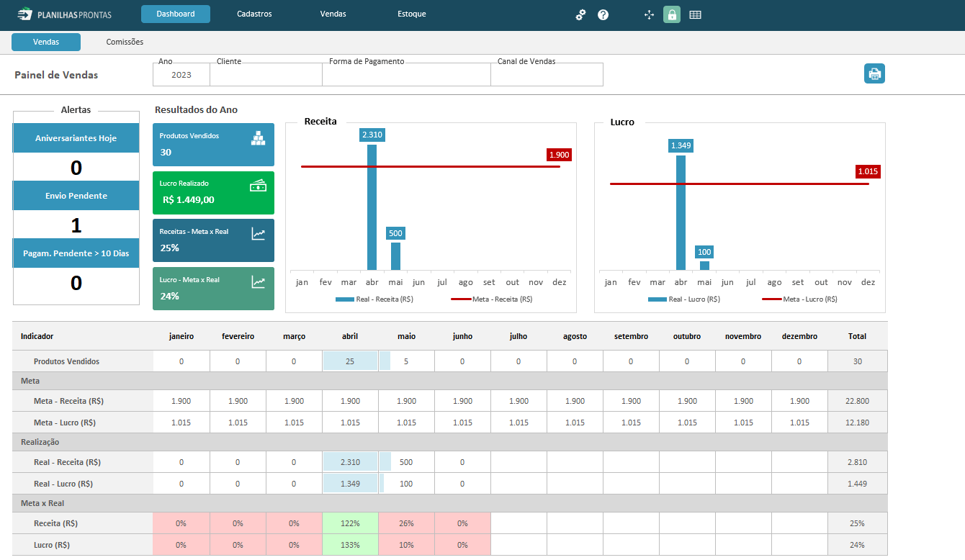The height and width of the screenshot is (560, 965).
Task: Open the Forma de Pagamento filter
Action: pos(406,75)
